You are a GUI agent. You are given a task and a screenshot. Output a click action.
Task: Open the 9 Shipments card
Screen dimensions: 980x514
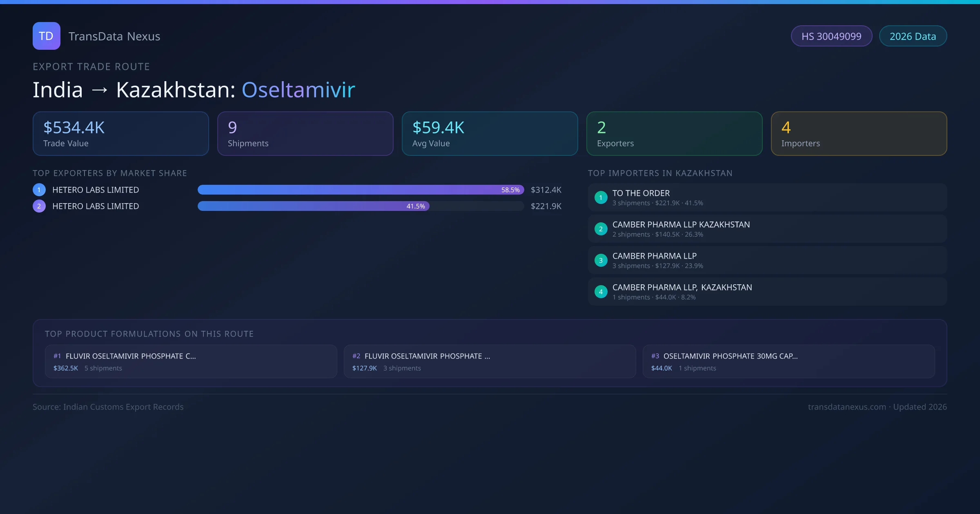point(305,133)
